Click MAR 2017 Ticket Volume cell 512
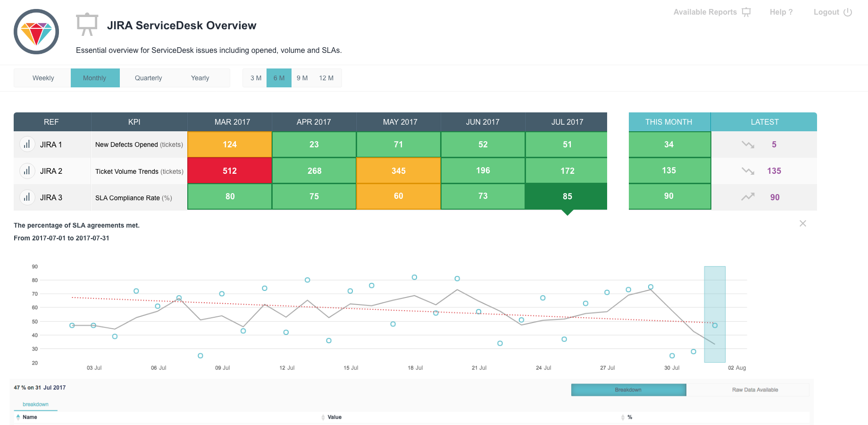Image resolution: width=868 pixels, height=425 pixels. [230, 171]
